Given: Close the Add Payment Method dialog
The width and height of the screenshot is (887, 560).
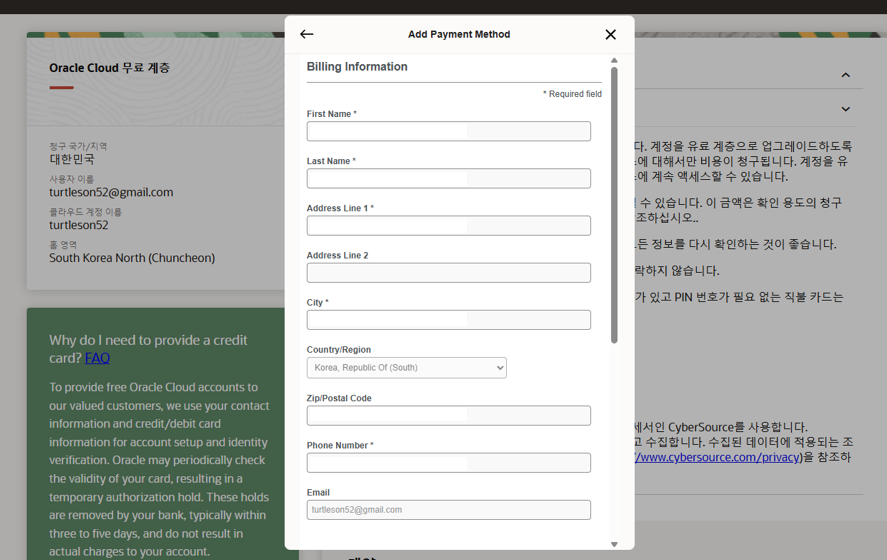Looking at the screenshot, I should pyautogui.click(x=610, y=35).
